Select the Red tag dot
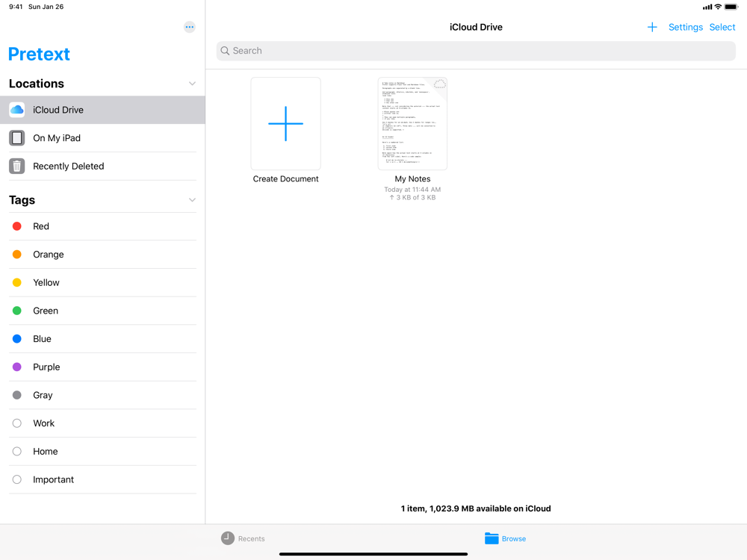This screenshot has height=560, width=747. tap(17, 226)
